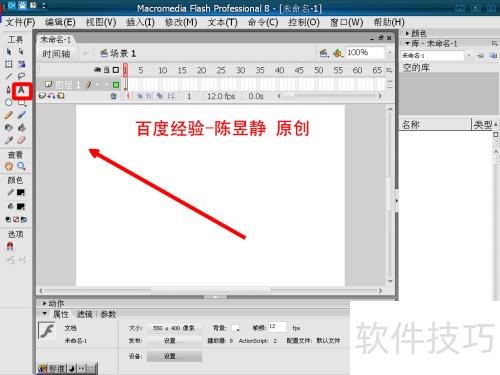
Task: Open the Edit Scene clapboard dropdown
Action: [x=324, y=53]
